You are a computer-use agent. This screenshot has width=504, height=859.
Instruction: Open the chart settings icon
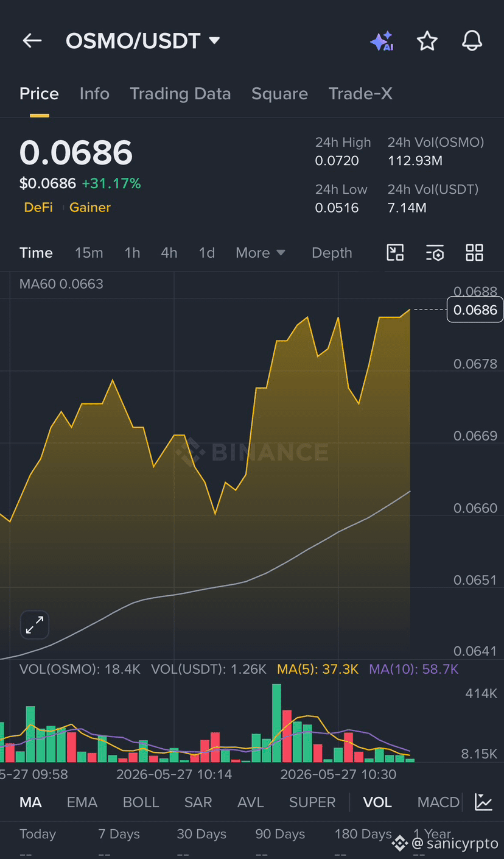[435, 252]
